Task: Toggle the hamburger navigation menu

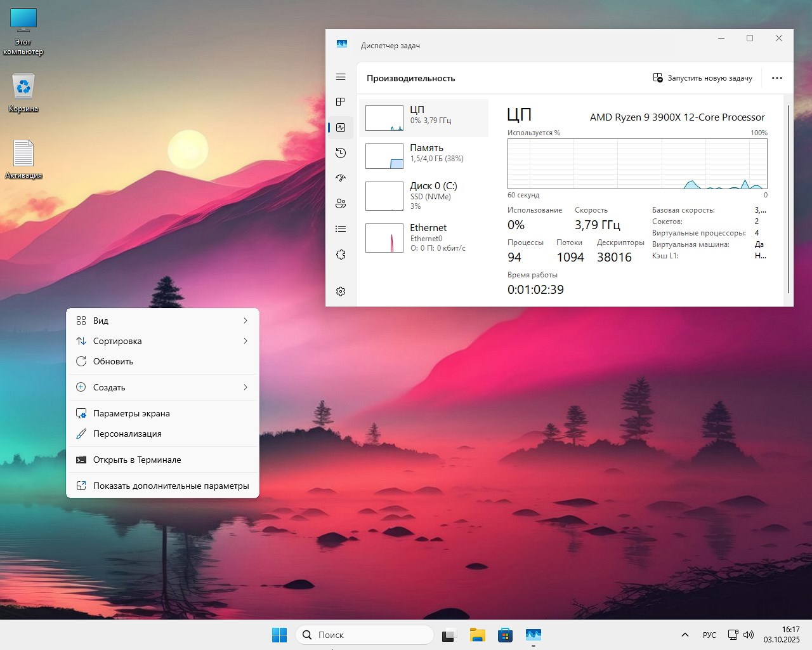Action: (x=341, y=77)
